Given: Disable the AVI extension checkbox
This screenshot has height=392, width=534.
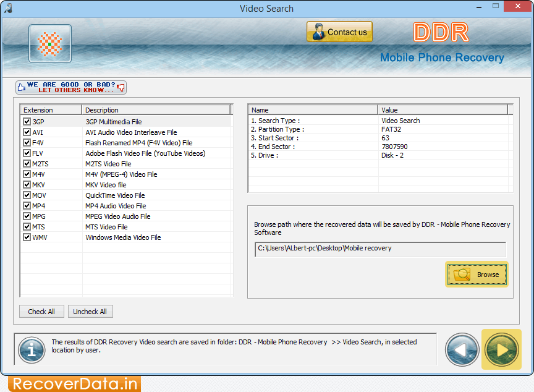Looking at the screenshot, I should 26,132.
